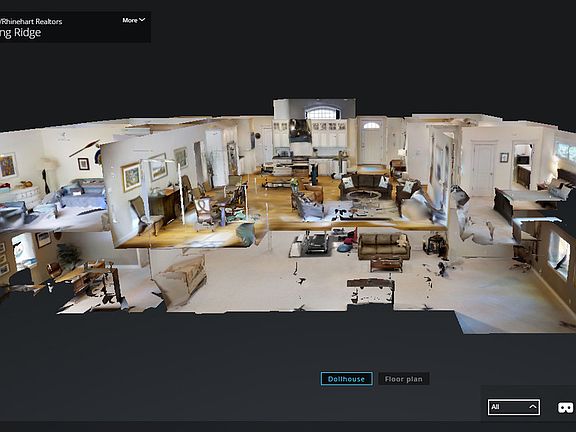Click the Rhinehart Realtors presenter name
The image size is (576, 432).
32,22
